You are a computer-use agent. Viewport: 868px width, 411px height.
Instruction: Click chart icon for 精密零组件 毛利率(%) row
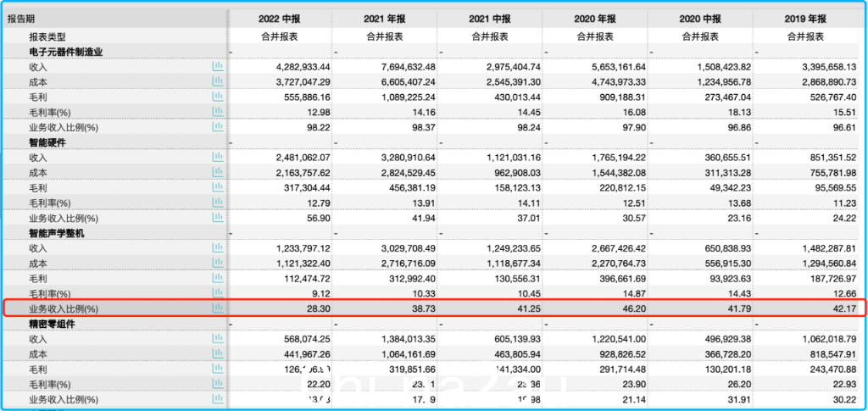pos(218,384)
